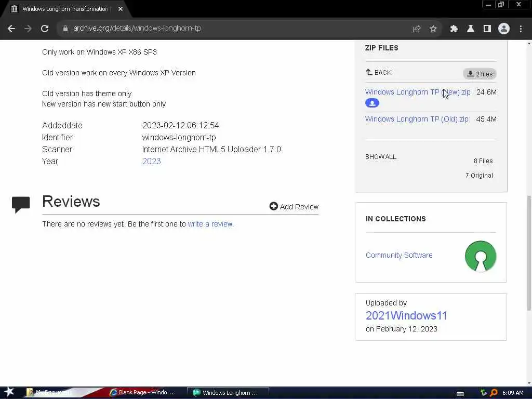This screenshot has width=532, height=399.
Task: Click the identifier value windows-longhorn-tp
Action: click(x=179, y=137)
